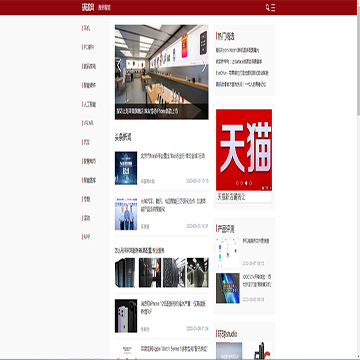This screenshot has height=360, width=360.
Task: Open the first server rack gallery image
Action: [x=126, y=273]
